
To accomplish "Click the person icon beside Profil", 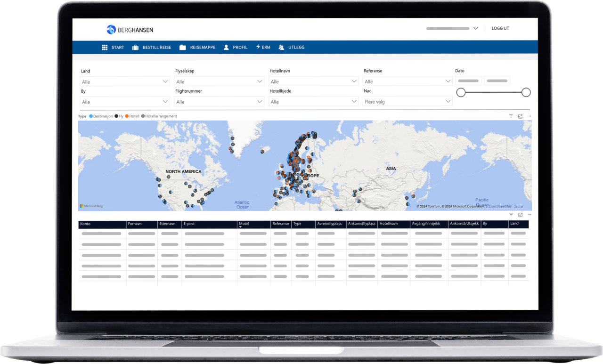I will point(226,48).
